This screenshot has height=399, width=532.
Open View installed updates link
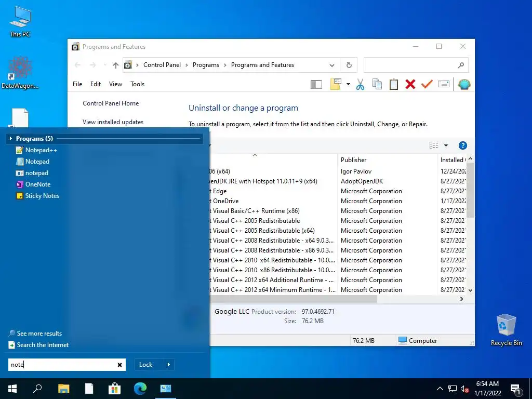point(113,122)
